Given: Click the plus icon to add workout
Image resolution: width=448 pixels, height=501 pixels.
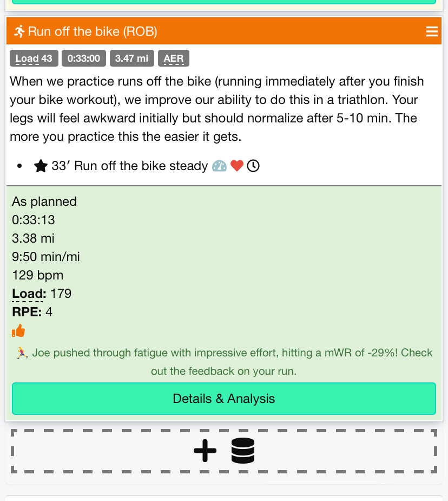Looking at the screenshot, I should pos(205,451).
